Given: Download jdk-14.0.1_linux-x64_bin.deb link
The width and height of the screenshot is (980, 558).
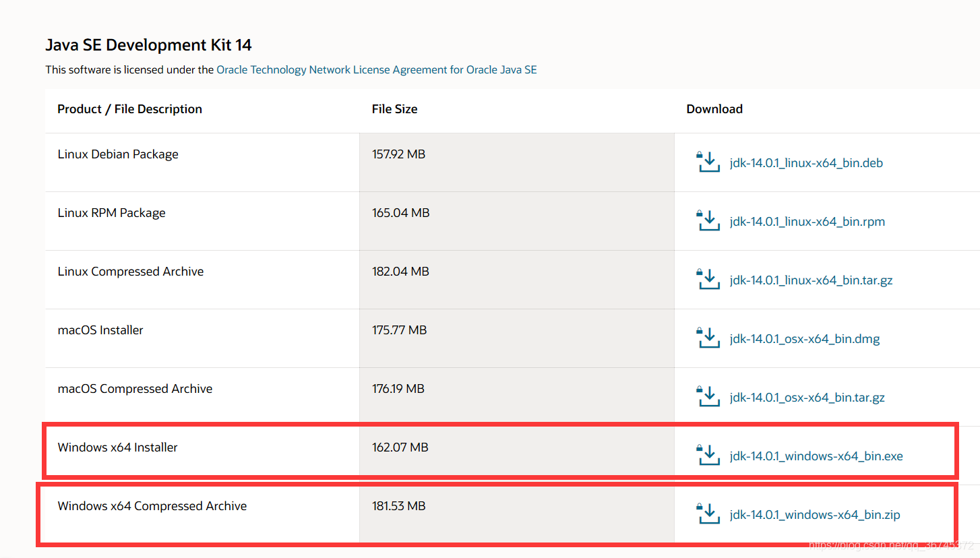Looking at the screenshot, I should coord(806,163).
